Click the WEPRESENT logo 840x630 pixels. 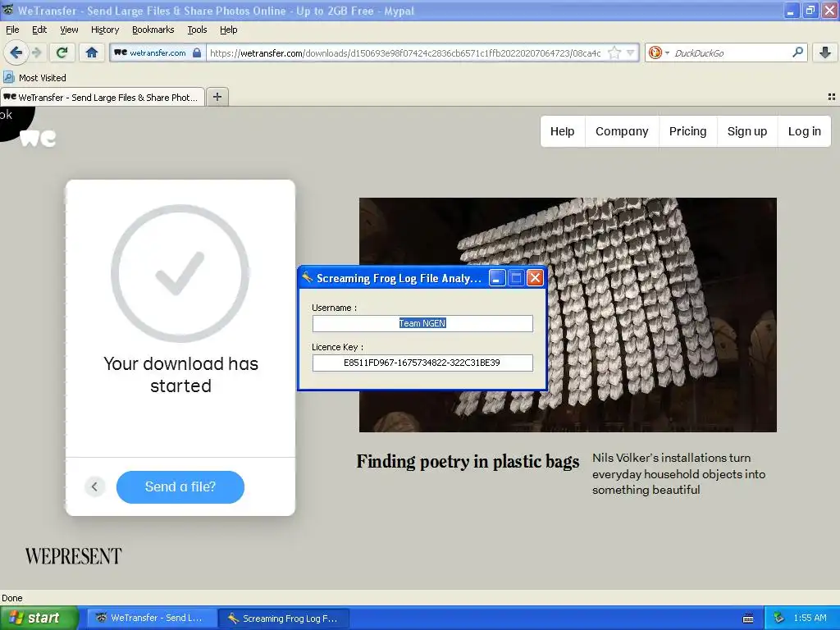73,556
